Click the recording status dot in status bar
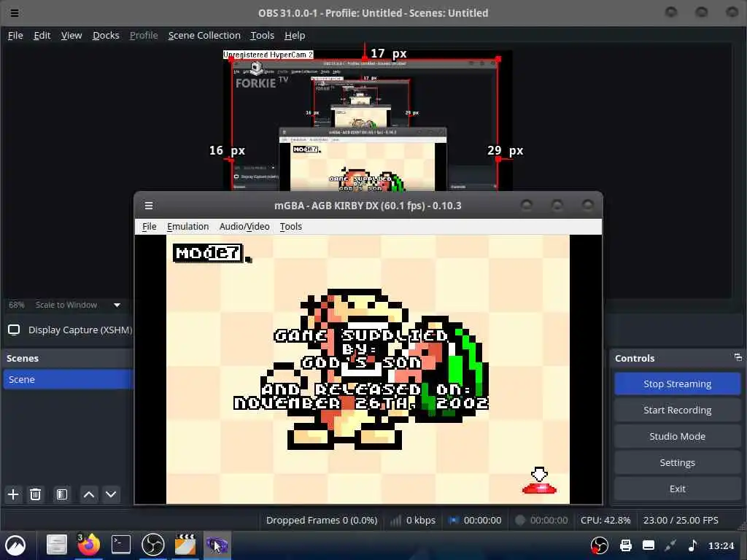 click(x=520, y=520)
